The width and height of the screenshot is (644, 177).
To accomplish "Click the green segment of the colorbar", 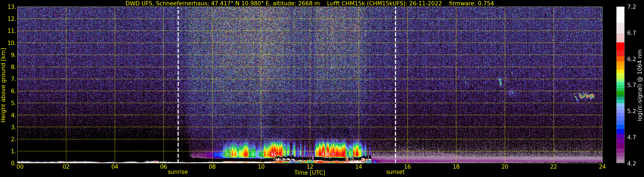I will click(x=620, y=93).
